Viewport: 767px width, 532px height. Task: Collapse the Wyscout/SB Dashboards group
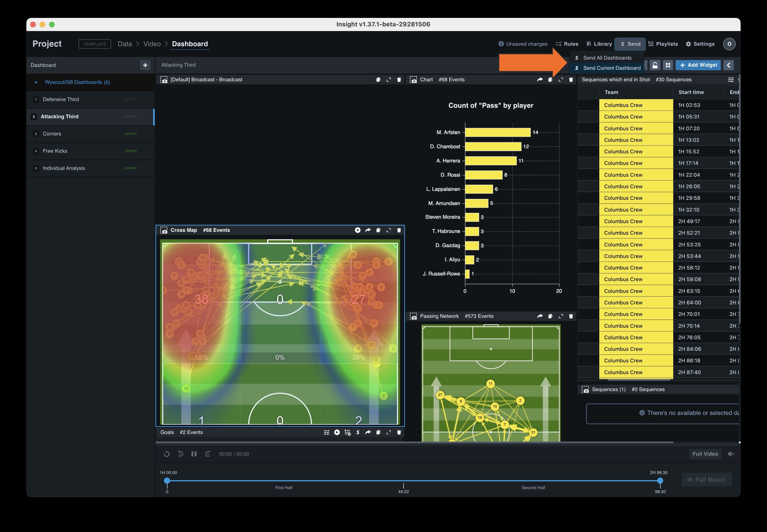36,82
